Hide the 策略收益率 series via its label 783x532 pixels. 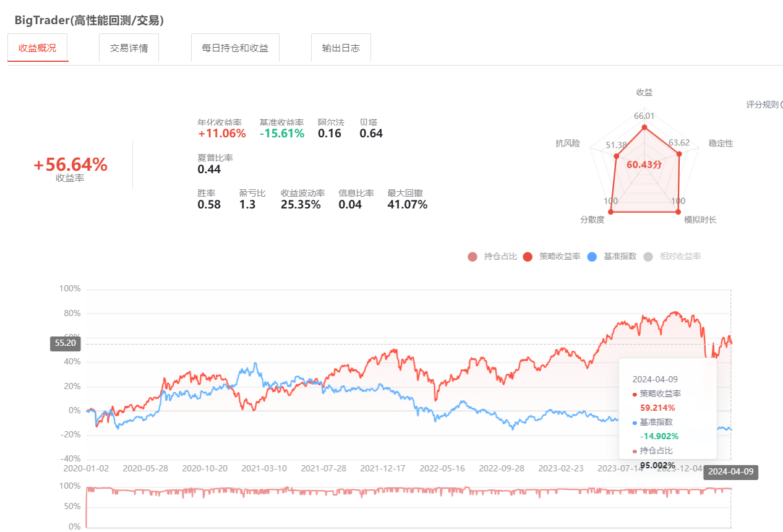click(560, 257)
